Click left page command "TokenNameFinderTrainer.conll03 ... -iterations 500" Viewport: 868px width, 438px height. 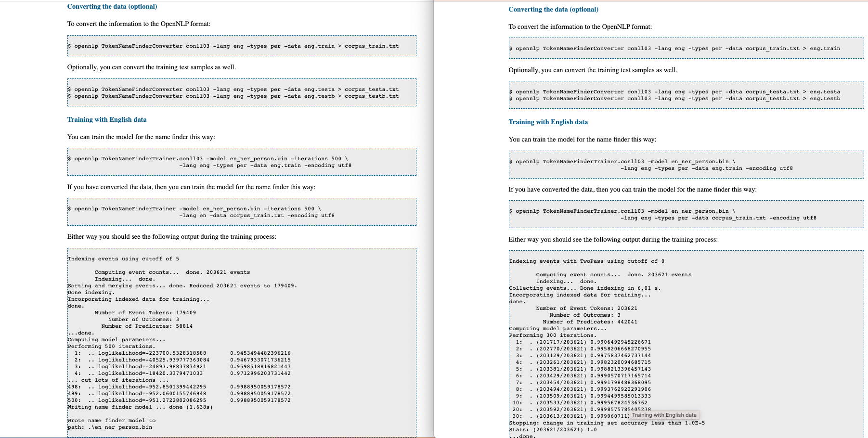[208, 159]
